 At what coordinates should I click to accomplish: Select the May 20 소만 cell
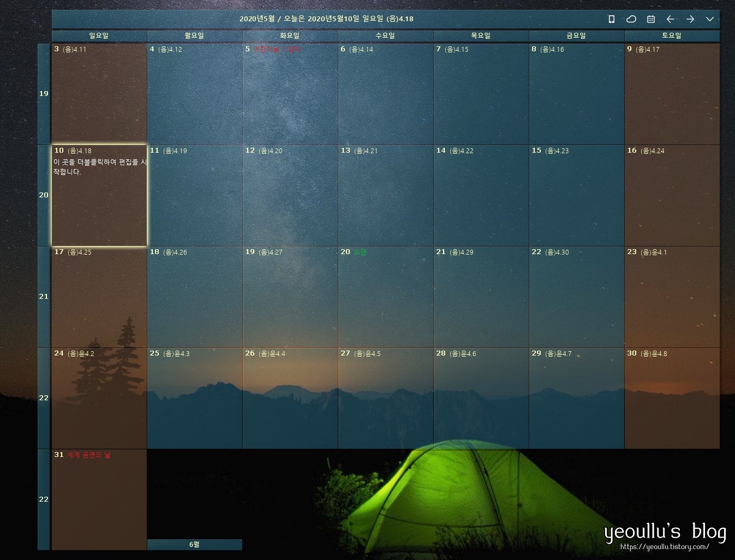point(386,297)
